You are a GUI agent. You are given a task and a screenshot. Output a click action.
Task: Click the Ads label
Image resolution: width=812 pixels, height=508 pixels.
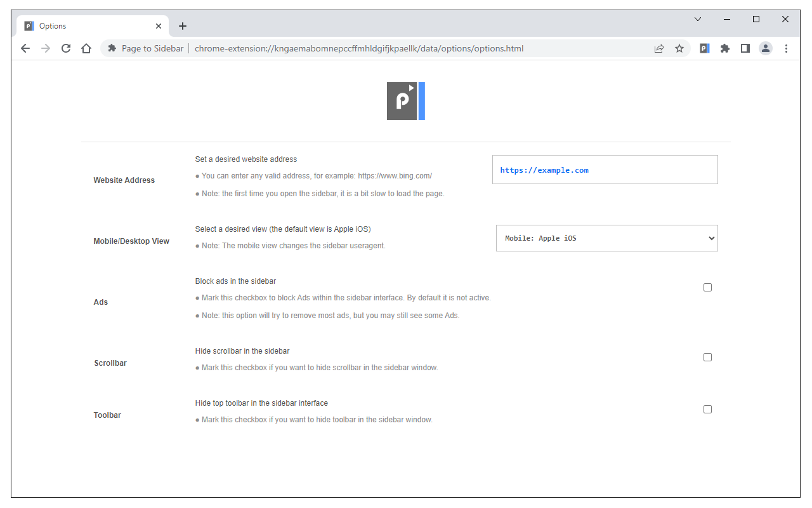coord(101,302)
